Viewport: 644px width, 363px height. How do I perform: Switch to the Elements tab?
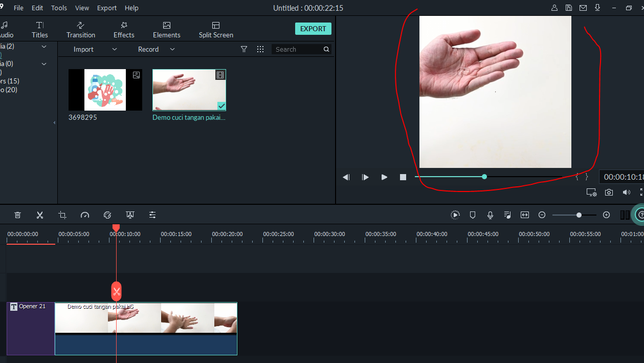[x=167, y=30]
